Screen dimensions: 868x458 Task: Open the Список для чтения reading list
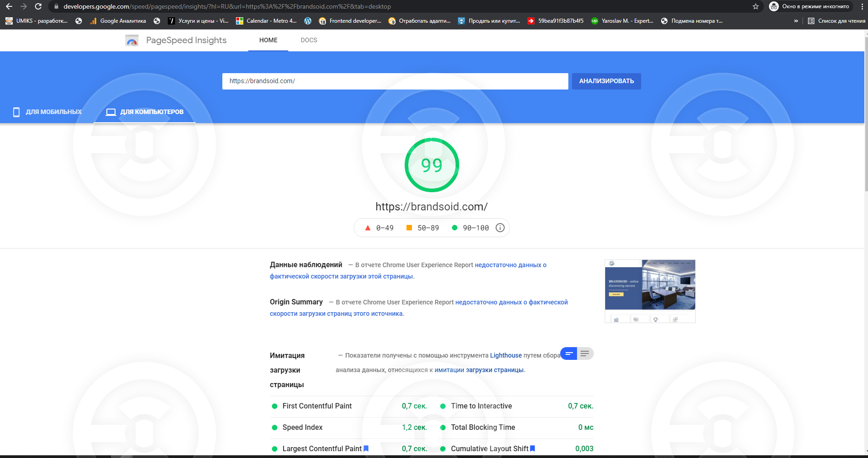pos(837,21)
